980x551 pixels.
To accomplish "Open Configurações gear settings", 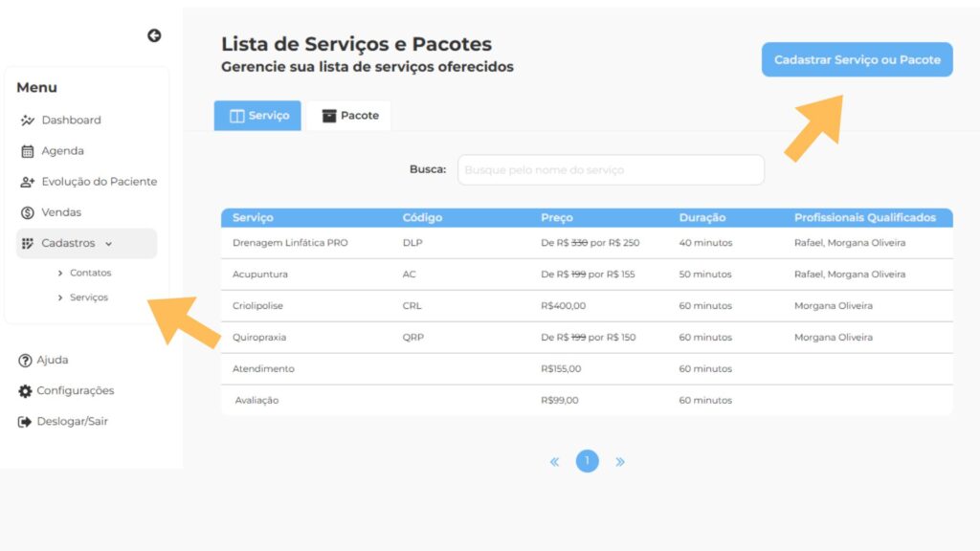I will point(26,391).
